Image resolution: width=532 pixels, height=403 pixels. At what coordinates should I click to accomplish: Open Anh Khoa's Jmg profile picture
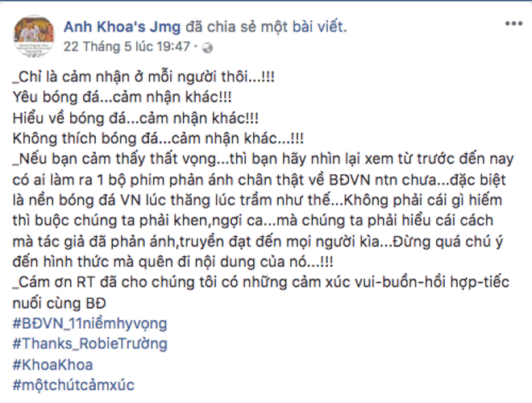pos(34,35)
